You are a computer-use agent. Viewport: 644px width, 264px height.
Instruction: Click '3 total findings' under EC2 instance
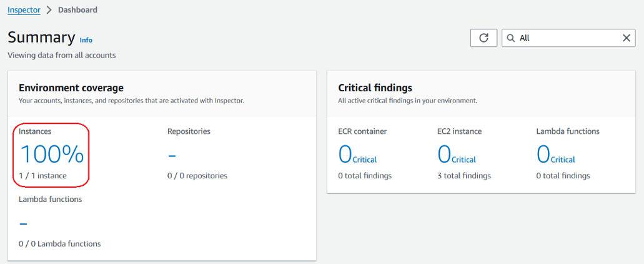(x=463, y=176)
